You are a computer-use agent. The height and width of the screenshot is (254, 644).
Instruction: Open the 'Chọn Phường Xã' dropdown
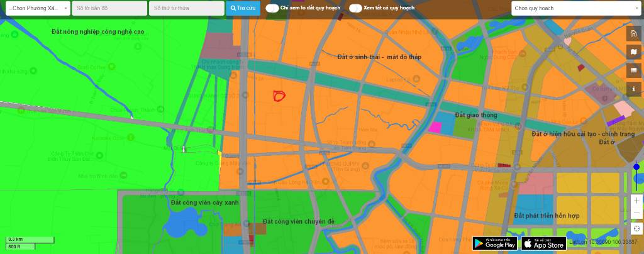(x=36, y=8)
